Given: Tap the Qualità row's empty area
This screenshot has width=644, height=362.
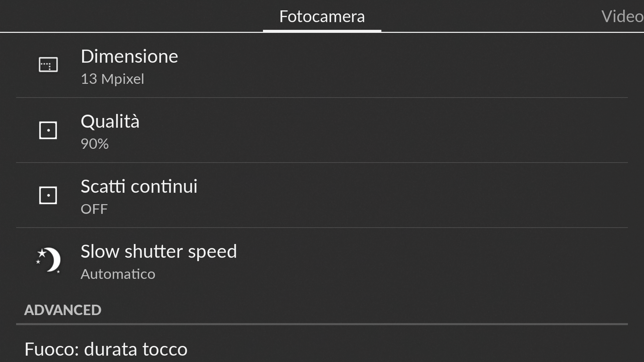Looking at the screenshot, I should point(386,130).
